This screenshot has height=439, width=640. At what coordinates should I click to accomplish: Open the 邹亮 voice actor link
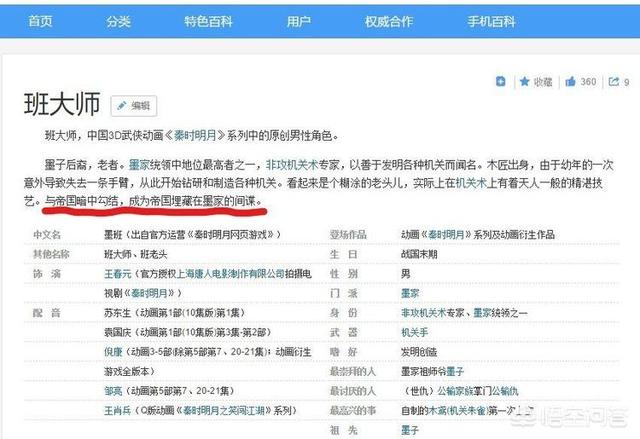click(x=113, y=391)
